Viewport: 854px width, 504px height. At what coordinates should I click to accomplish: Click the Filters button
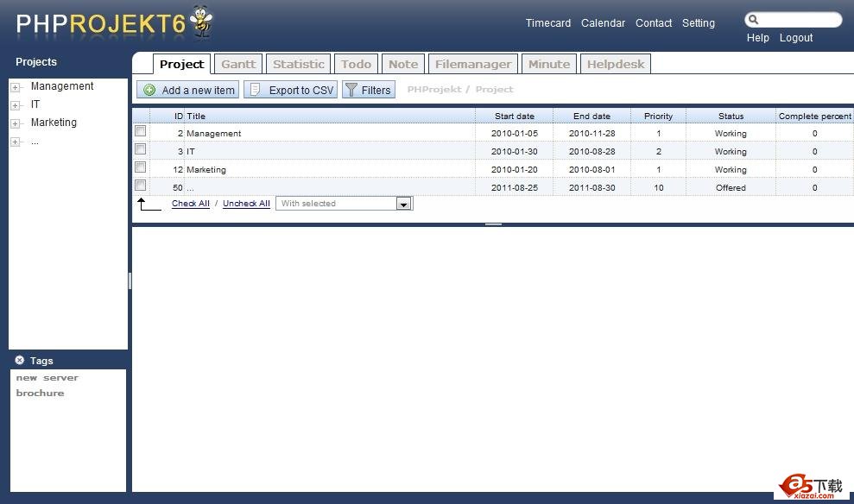(x=368, y=90)
